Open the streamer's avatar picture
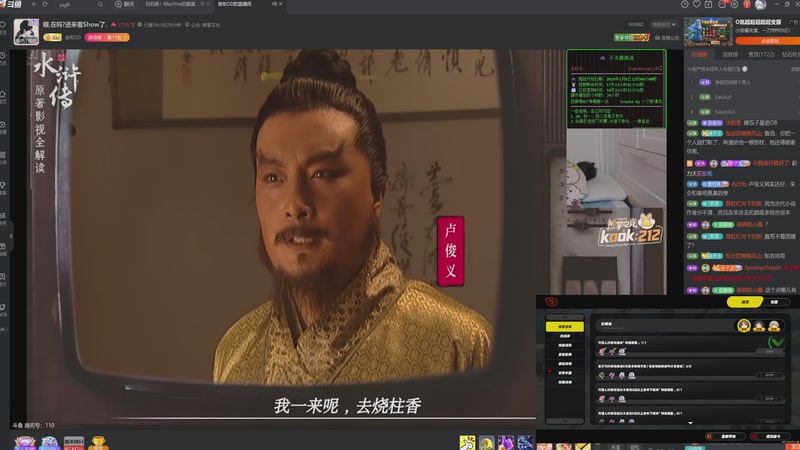The width and height of the screenshot is (800, 450). pos(26,32)
